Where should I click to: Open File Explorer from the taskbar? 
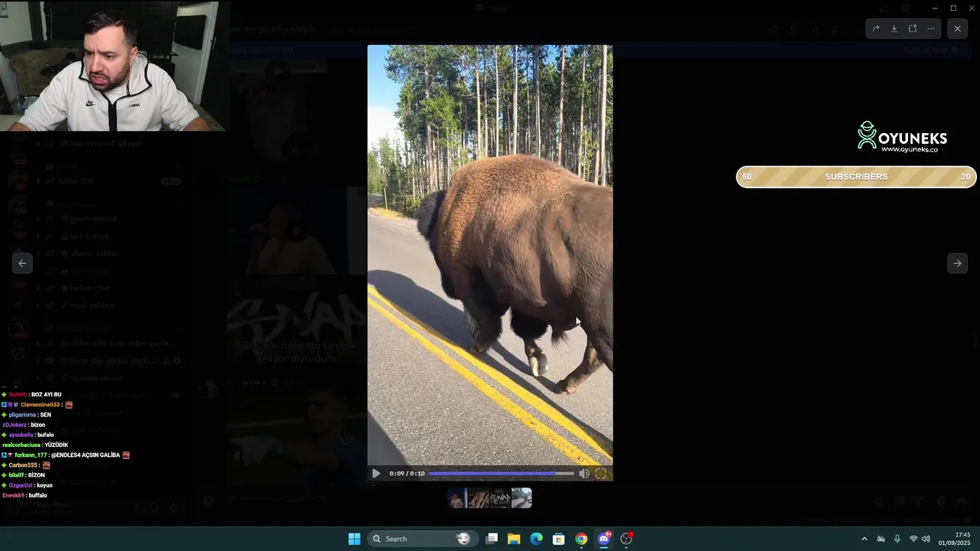514,539
